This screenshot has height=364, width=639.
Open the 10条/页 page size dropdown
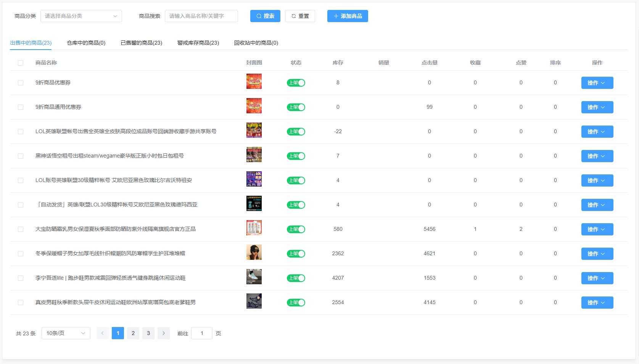[x=66, y=333]
